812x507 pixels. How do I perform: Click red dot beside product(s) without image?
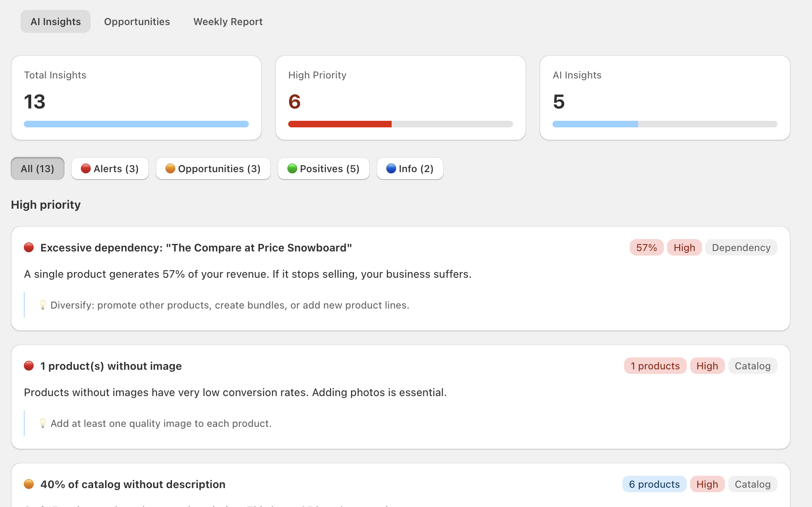(x=29, y=366)
